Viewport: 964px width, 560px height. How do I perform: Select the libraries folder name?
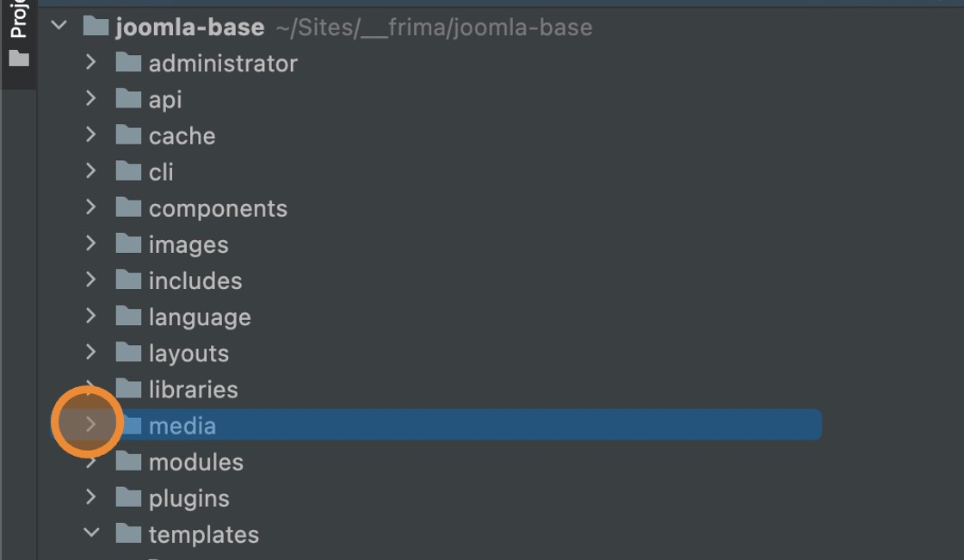(x=193, y=390)
